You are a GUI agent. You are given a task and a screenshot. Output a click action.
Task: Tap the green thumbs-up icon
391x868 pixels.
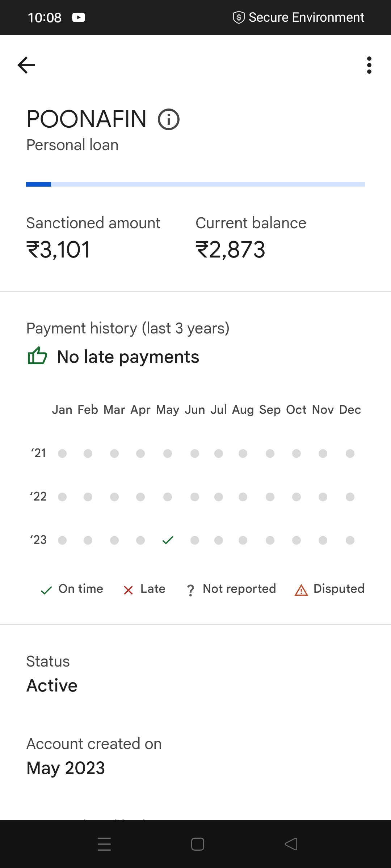coord(37,356)
